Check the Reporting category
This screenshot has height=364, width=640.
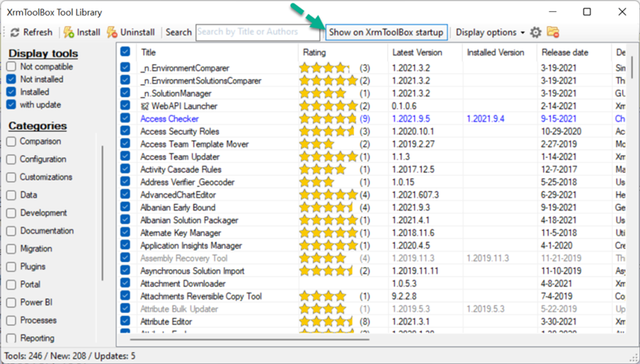pyautogui.click(x=11, y=338)
